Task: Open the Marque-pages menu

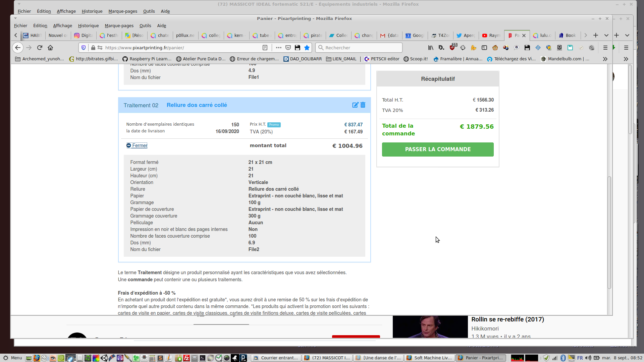Action: [x=119, y=25]
